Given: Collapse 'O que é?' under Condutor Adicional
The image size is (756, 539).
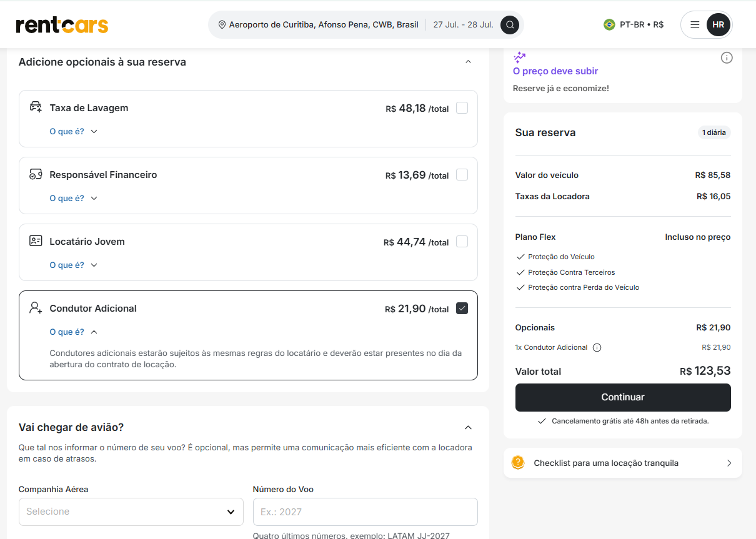Looking at the screenshot, I should click(74, 332).
